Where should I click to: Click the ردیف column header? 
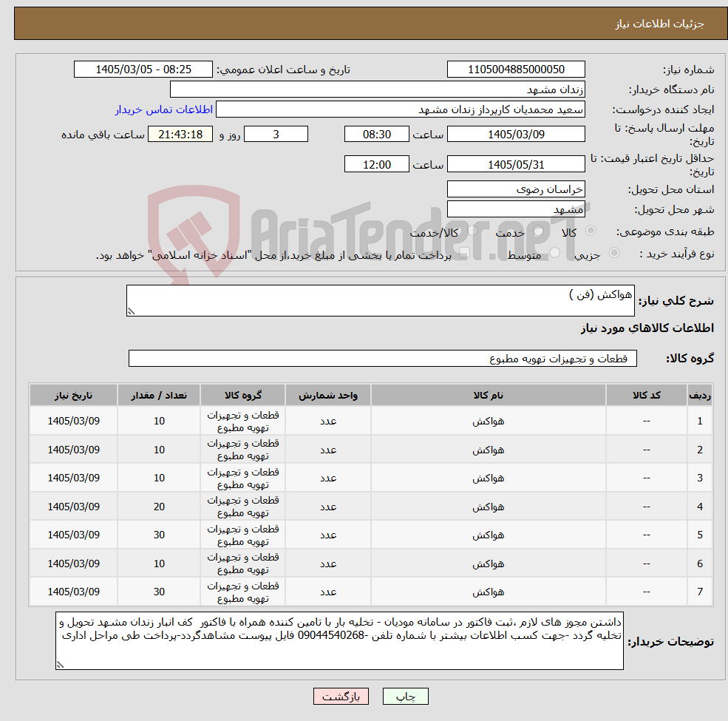700,396
